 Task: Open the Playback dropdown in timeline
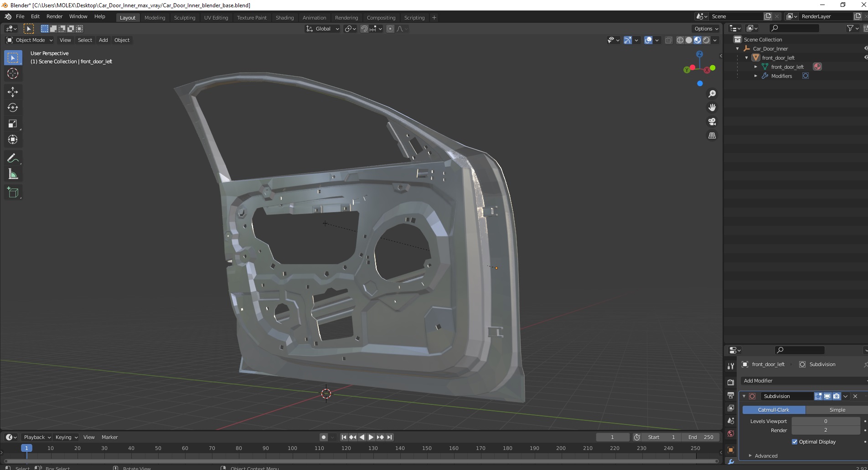point(36,437)
